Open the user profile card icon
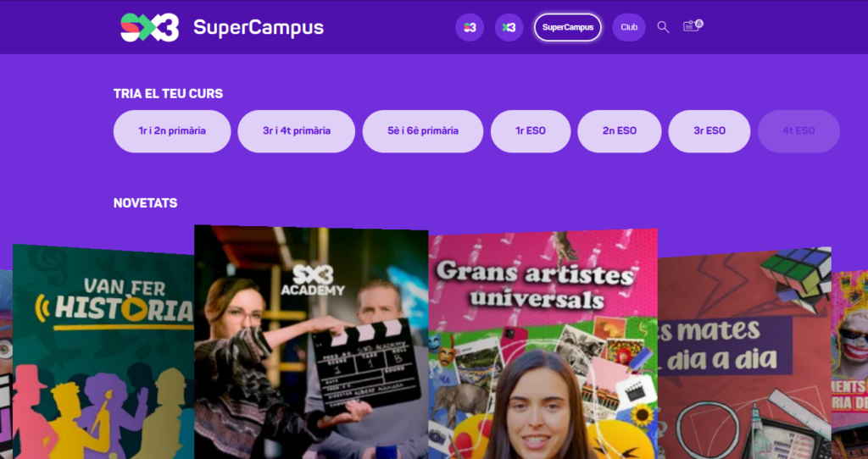The height and width of the screenshot is (459, 868). coord(693,25)
